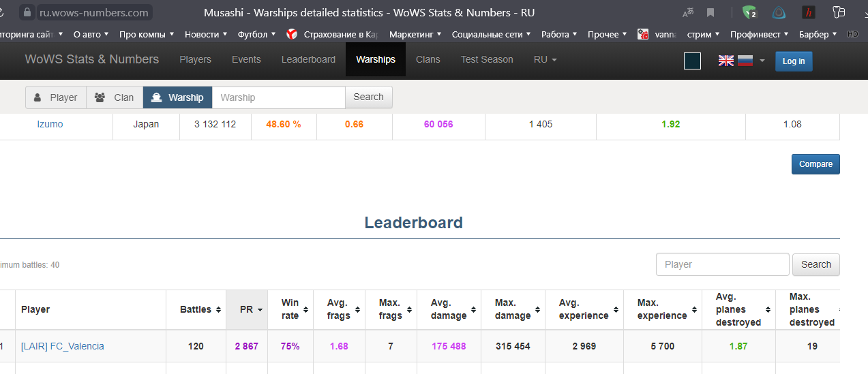Select the Warship search mode
The width and height of the screenshot is (868, 374).
(x=178, y=97)
